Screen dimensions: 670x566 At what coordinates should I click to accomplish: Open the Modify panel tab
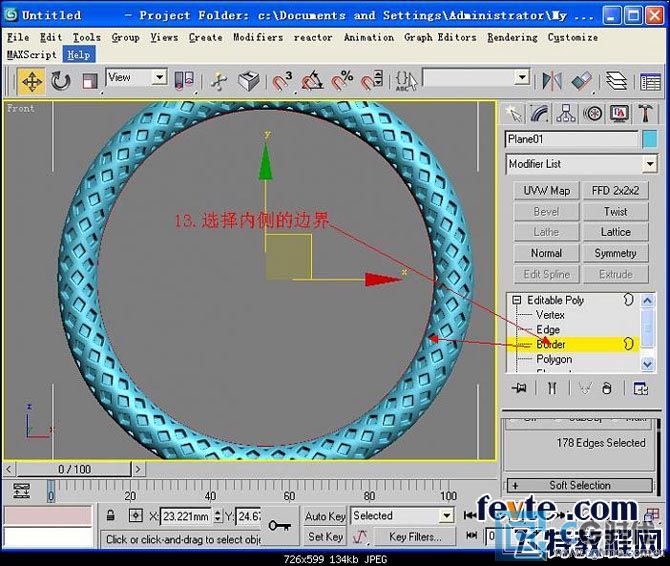pyautogui.click(x=540, y=114)
